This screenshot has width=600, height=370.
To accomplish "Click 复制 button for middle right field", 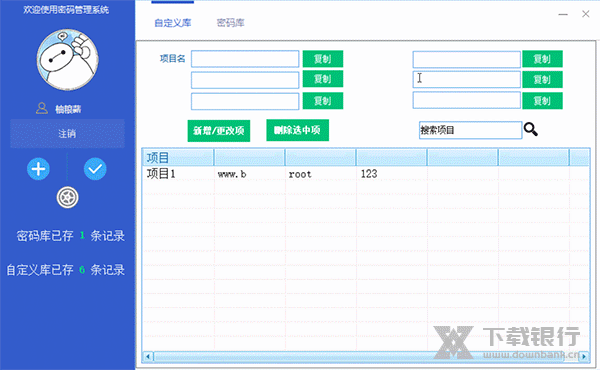I will pyautogui.click(x=542, y=80).
